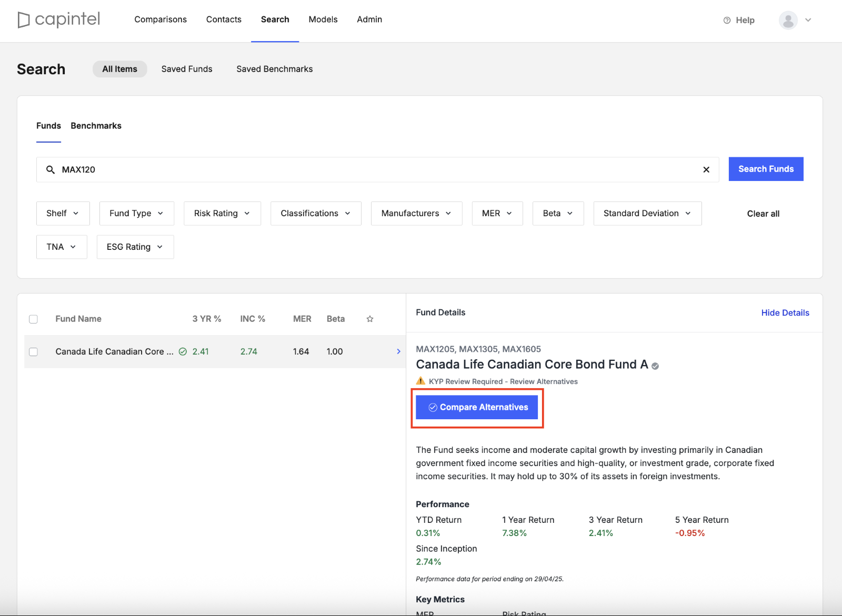Expand the Classifications filter
The height and width of the screenshot is (616, 842).
pos(316,213)
